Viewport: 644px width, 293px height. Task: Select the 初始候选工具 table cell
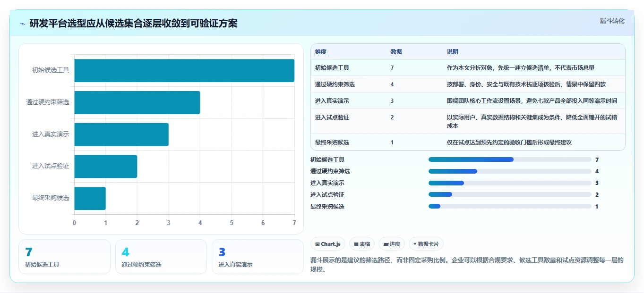click(332, 68)
